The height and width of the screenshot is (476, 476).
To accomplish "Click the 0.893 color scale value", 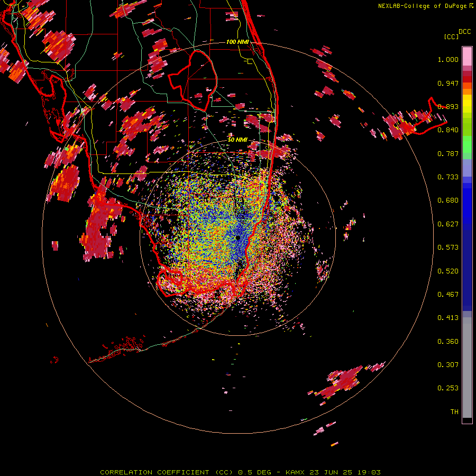I will (448, 106).
